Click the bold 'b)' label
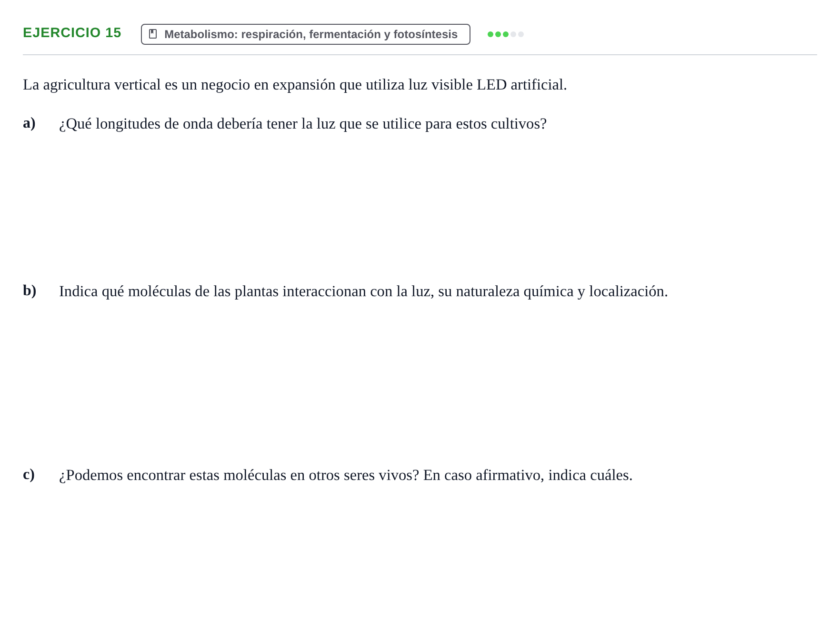 (x=30, y=290)
